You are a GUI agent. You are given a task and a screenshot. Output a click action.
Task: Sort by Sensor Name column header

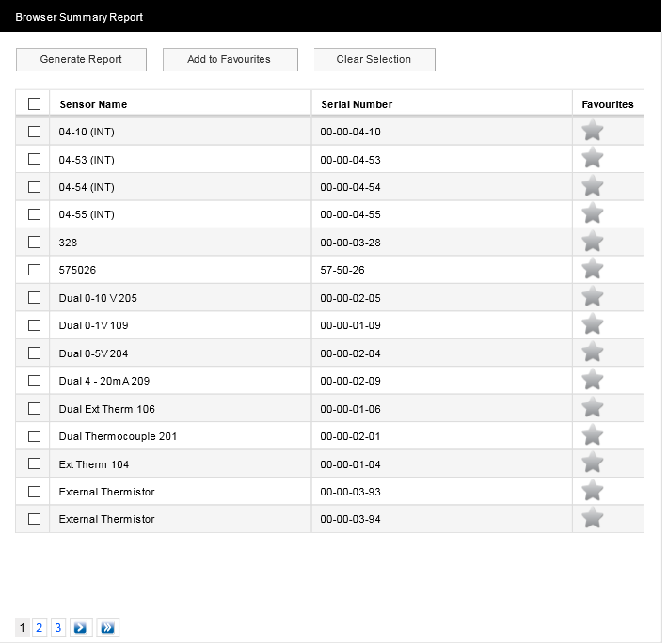coord(93,104)
